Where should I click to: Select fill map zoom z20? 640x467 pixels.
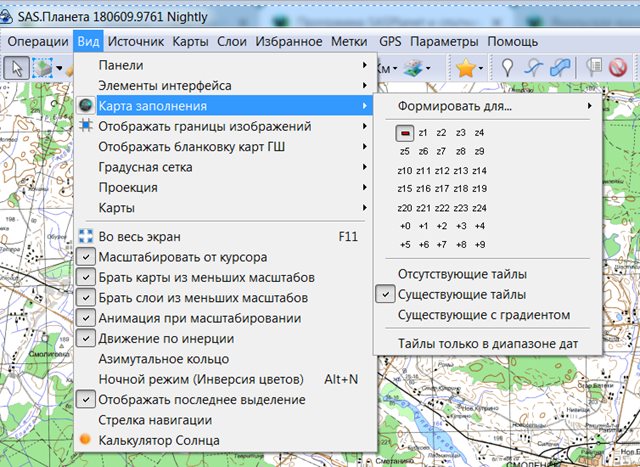pos(404,208)
